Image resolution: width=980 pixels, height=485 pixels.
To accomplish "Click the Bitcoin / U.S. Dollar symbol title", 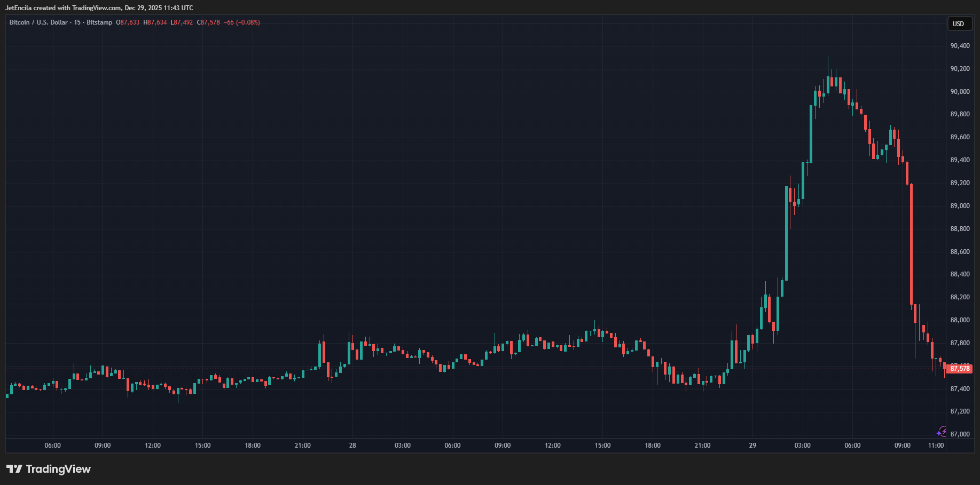I will pos(38,22).
